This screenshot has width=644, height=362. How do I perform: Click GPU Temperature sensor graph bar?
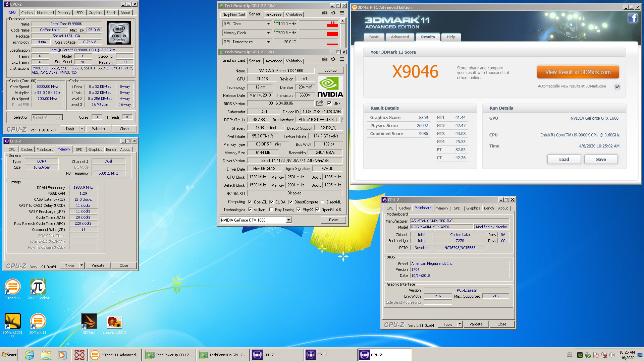(x=319, y=42)
